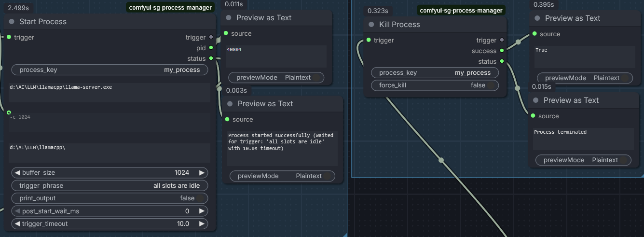Click the pid output port on Start Process
Viewport: 644px width, 237px height.
[x=211, y=48]
